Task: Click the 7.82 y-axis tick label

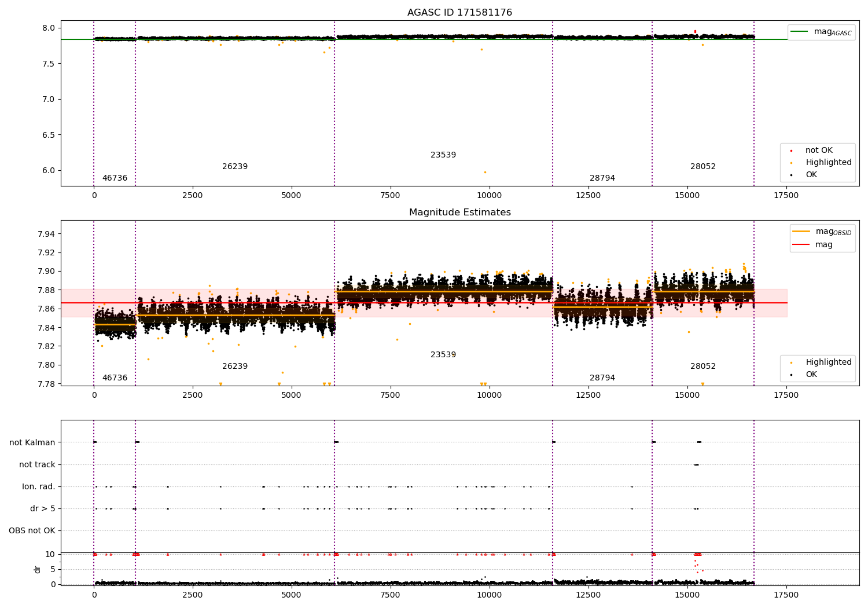Action: (46, 346)
